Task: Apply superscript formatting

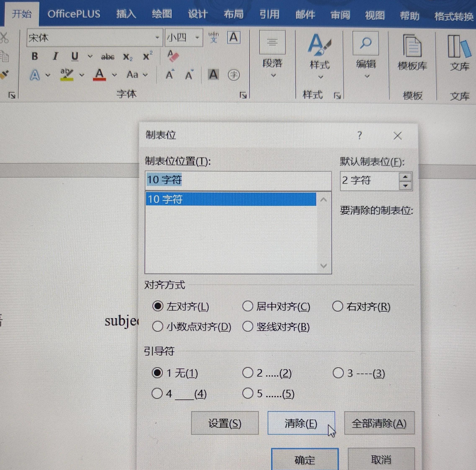Action: [148, 56]
